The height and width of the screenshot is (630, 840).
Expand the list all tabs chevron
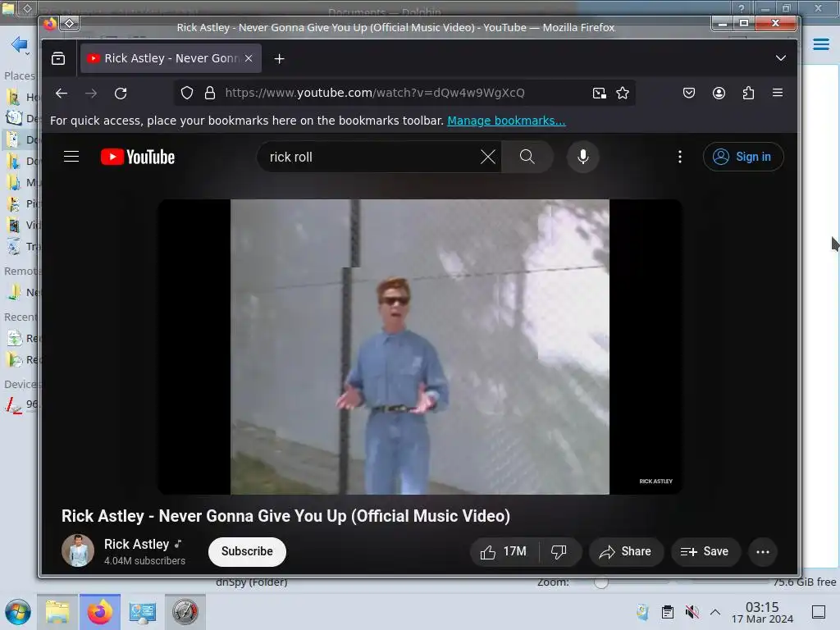coord(781,58)
